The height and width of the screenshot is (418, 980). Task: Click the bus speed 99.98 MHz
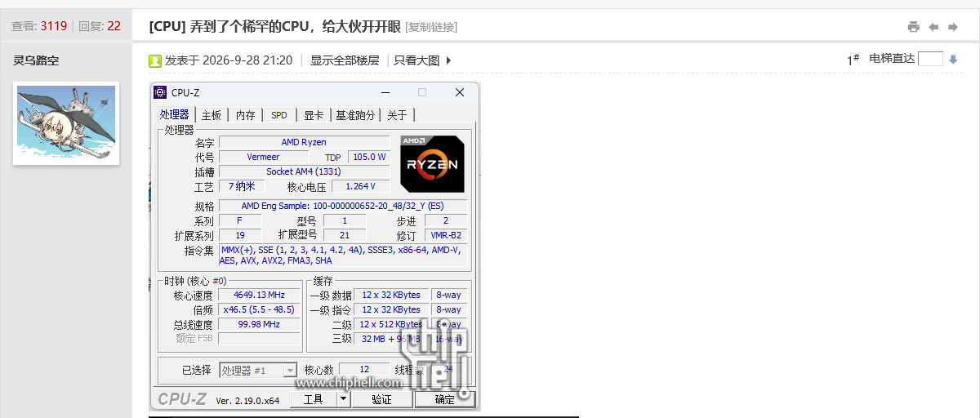point(259,324)
